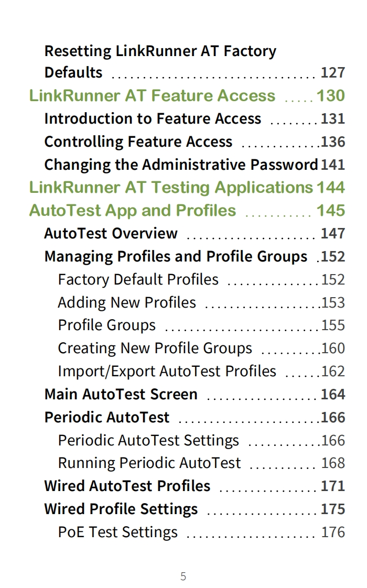Click page number 127 for Factory Defaults
This screenshot has width=367, height=588.
coord(332,73)
